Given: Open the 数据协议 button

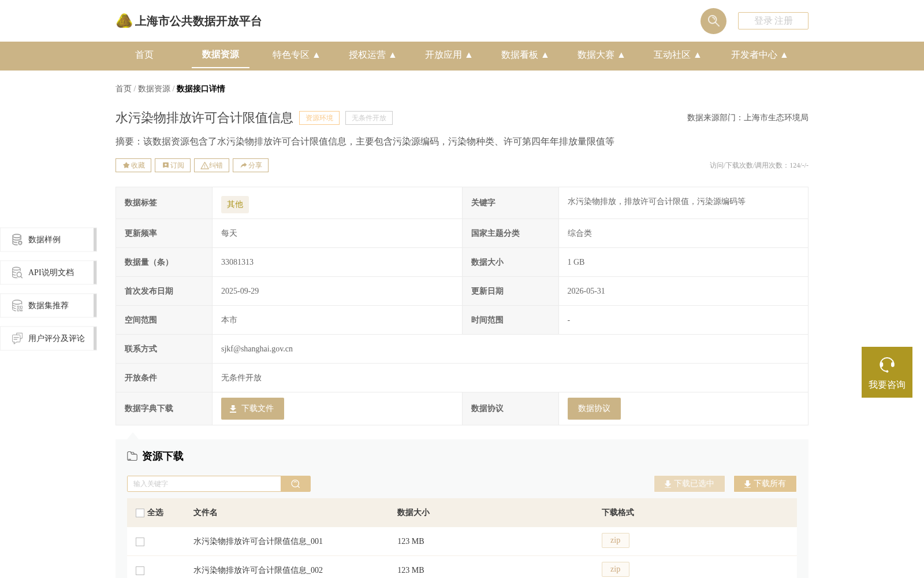Looking at the screenshot, I should 594,409.
